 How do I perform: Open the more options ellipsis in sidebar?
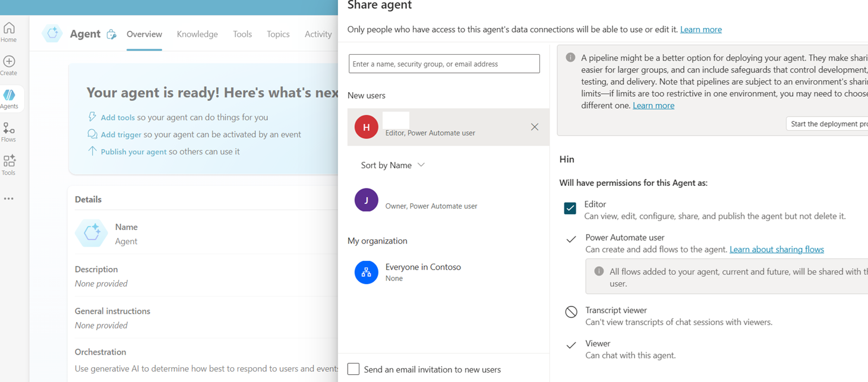point(9,199)
